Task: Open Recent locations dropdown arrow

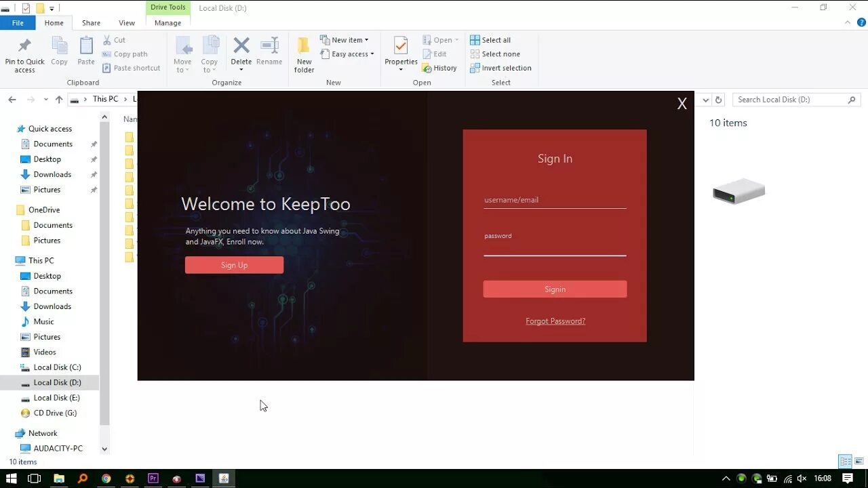Action: coord(45,100)
